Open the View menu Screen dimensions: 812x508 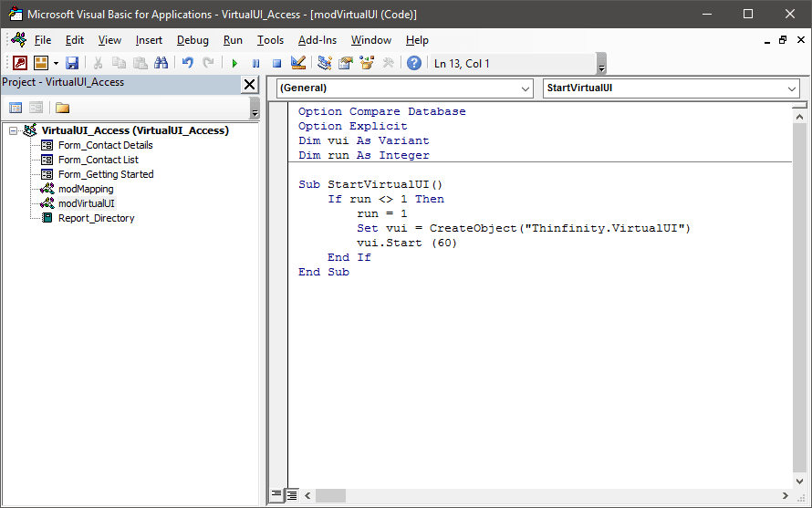tap(109, 40)
